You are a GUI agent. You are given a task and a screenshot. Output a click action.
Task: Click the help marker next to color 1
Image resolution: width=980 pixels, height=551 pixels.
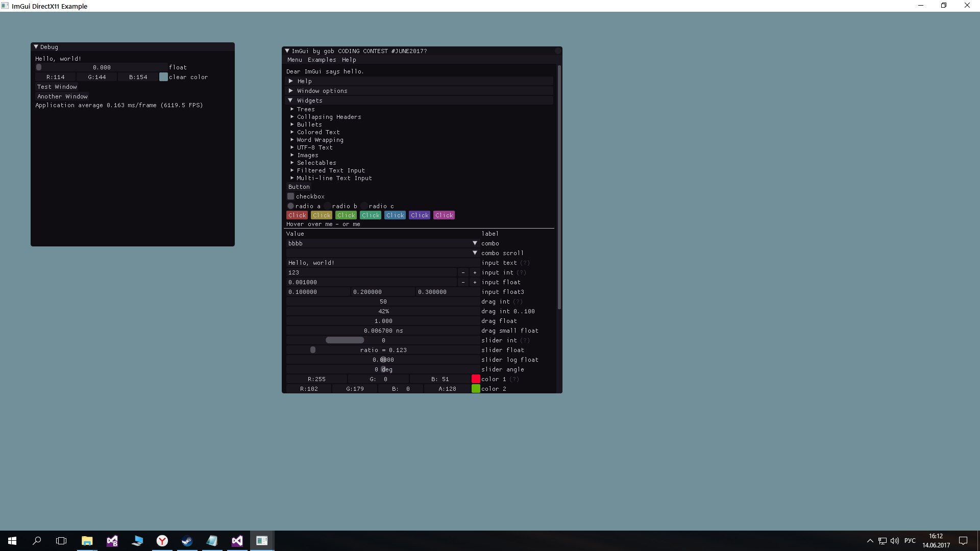click(x=514, y=380)
